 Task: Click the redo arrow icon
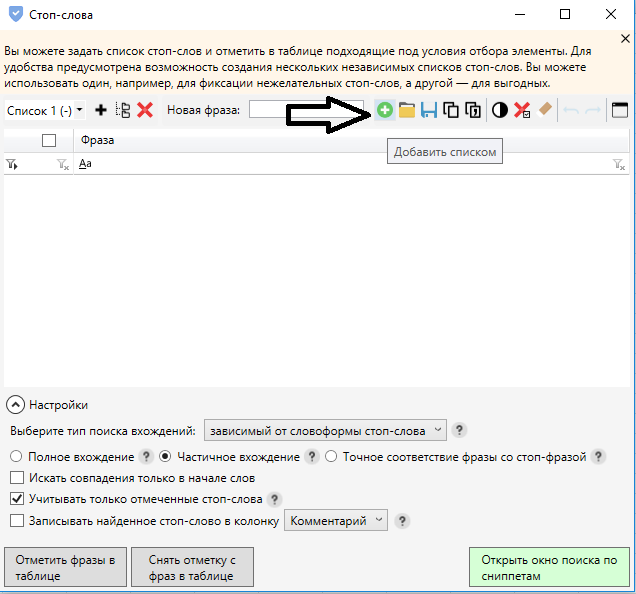[x=593, y=110]
